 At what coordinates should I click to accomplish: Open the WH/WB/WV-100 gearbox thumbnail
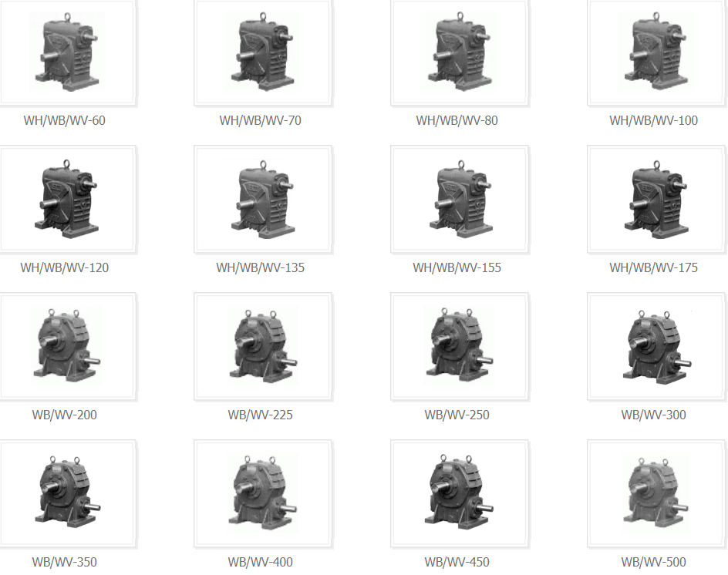pyautogui.click(x=656, y=53)
